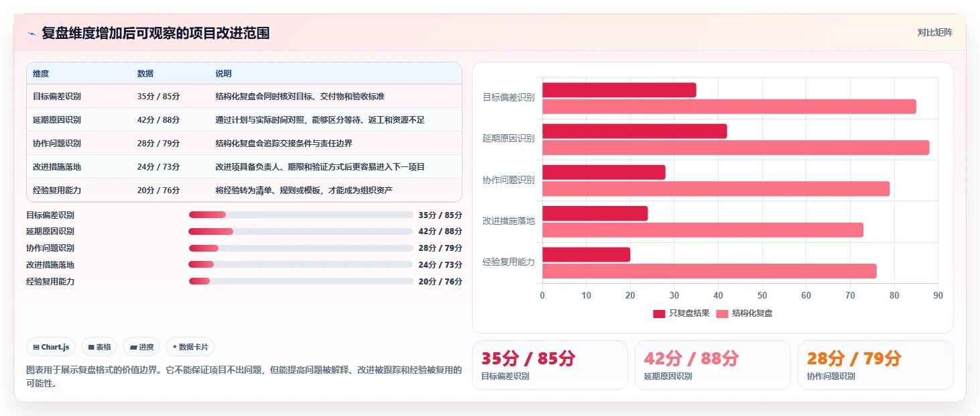Click the table cell 42分 / 88分
Image resolution: width=980 pixels, height=416 pixels.
[158, 120]
